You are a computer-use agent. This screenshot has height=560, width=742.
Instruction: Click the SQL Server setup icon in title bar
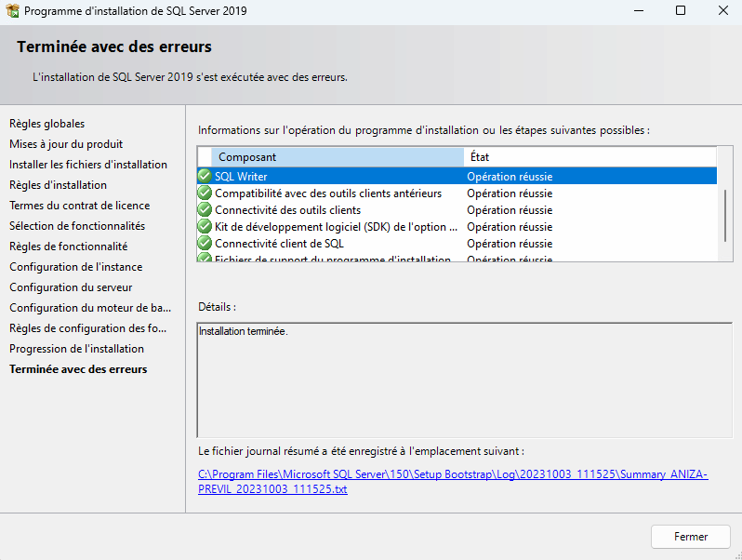(12, 11)
